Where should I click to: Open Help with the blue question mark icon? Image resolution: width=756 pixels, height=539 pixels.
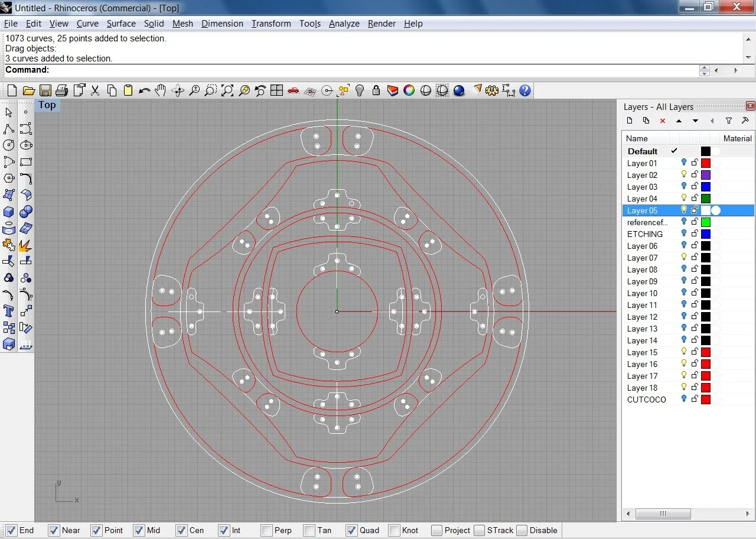coord(525,90)
